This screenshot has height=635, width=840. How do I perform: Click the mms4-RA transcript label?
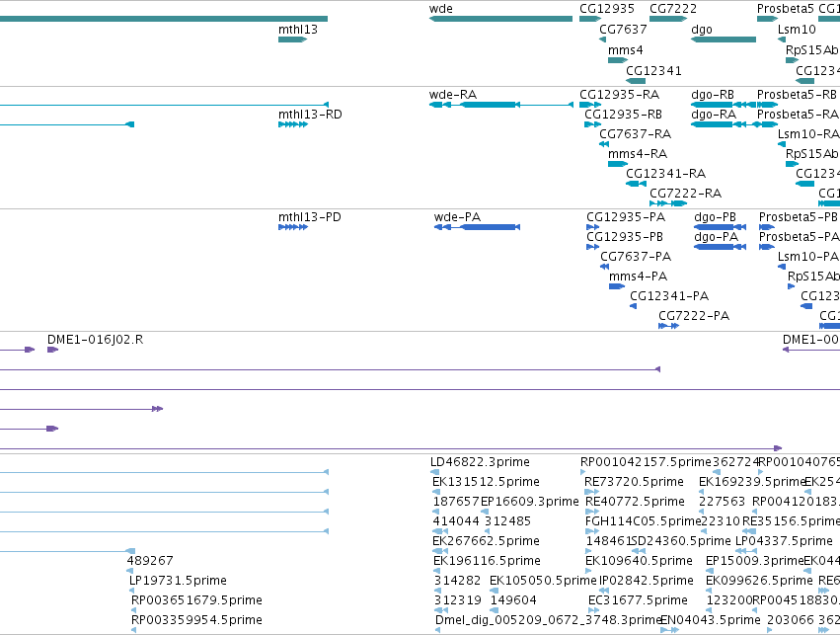pyautogui.click(x=638, y=154)
